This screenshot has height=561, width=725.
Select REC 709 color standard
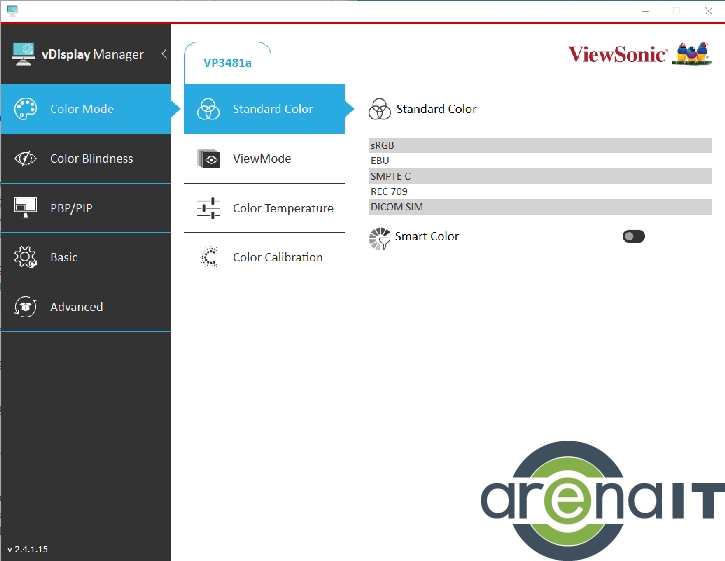click(x=540, y=191)
